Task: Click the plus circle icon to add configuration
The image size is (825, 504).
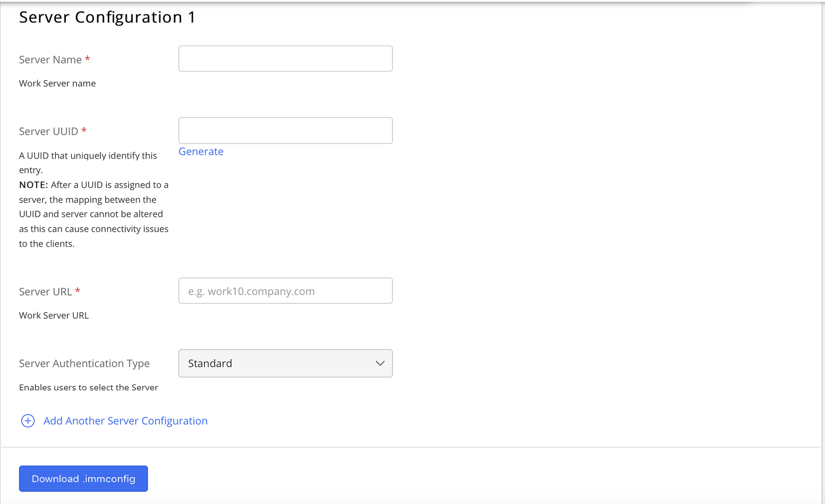Action: 28,421
